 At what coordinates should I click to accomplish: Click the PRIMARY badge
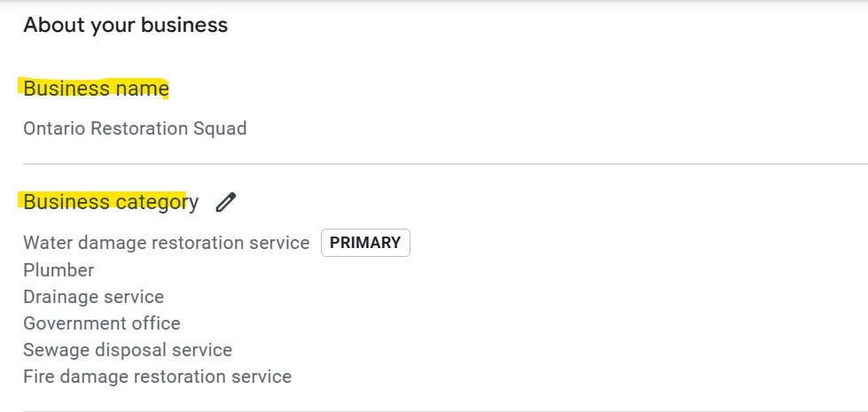[x=365, y=243]
